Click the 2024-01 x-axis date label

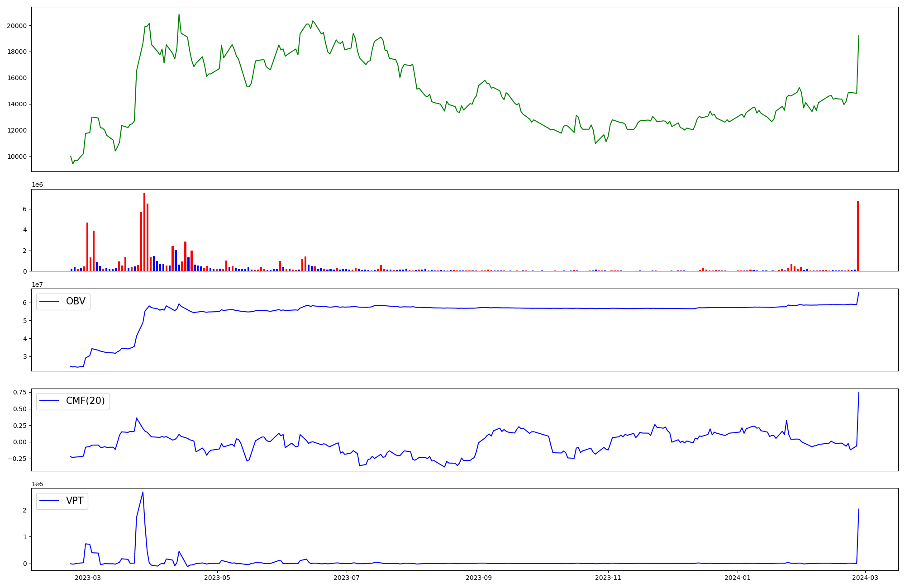(x=738, y=578)
